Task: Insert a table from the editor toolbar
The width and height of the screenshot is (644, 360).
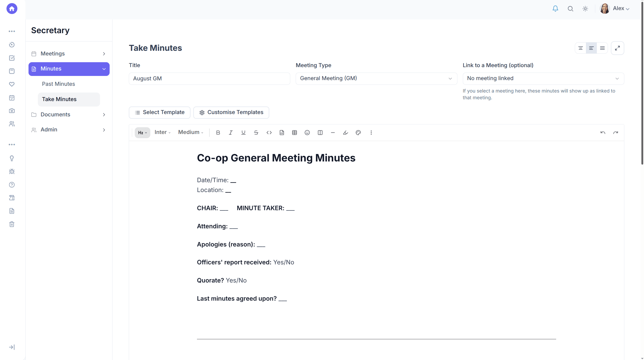Action: [x=294, y=132]
